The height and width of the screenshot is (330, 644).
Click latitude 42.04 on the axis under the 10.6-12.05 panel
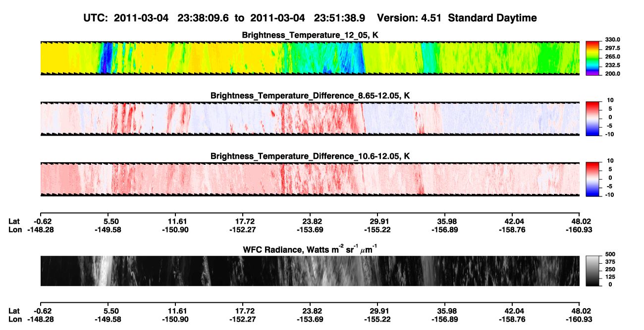[513, 221]
